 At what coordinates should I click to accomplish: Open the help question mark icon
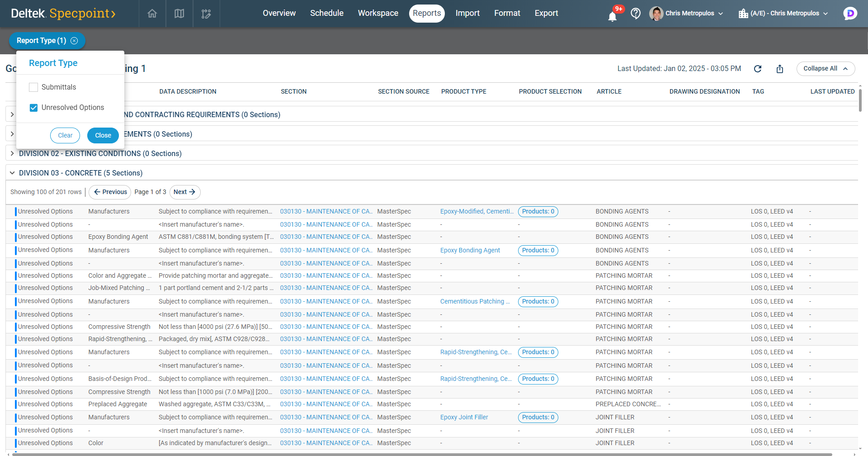[636, 14]
